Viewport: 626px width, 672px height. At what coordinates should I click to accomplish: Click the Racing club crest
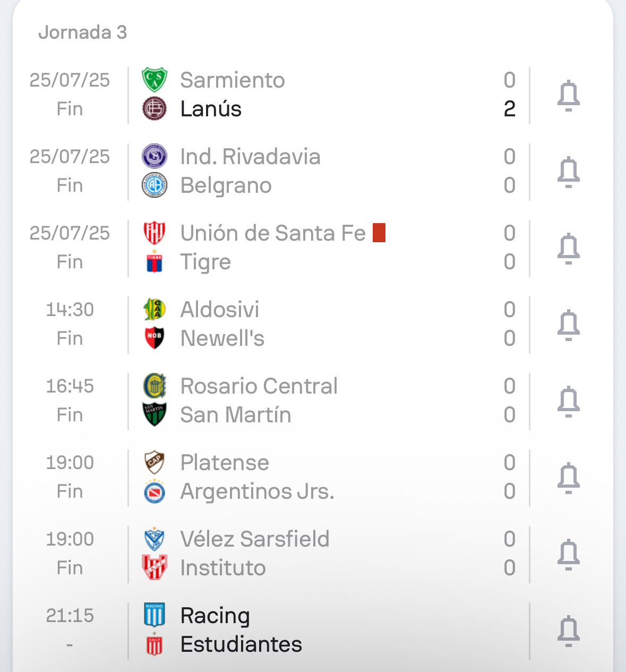(155, 615)
